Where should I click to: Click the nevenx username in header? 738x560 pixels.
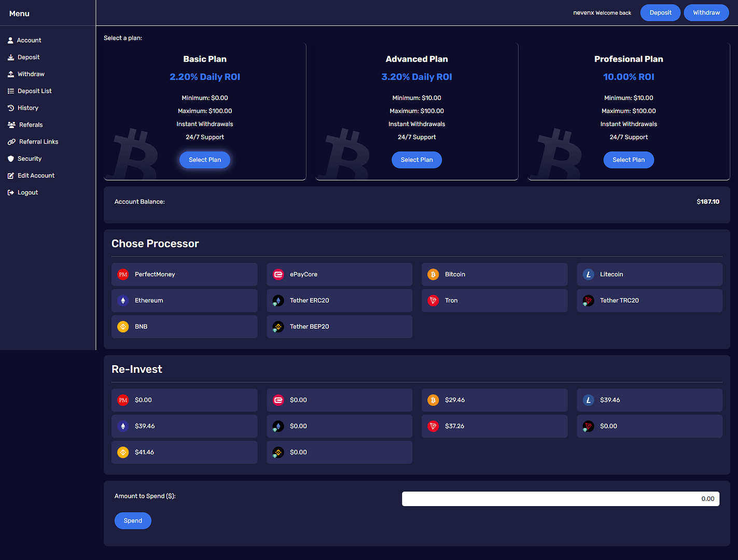coord(583,12)
